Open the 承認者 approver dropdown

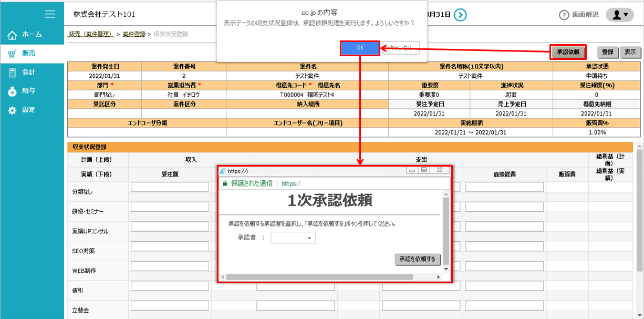pos(293,238)
